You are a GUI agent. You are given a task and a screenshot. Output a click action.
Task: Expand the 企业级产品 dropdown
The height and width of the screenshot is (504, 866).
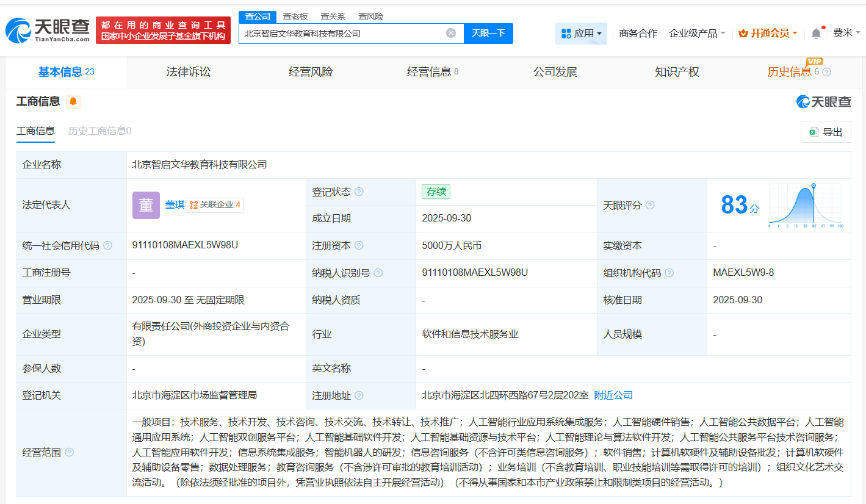click(x=698, y=33)
